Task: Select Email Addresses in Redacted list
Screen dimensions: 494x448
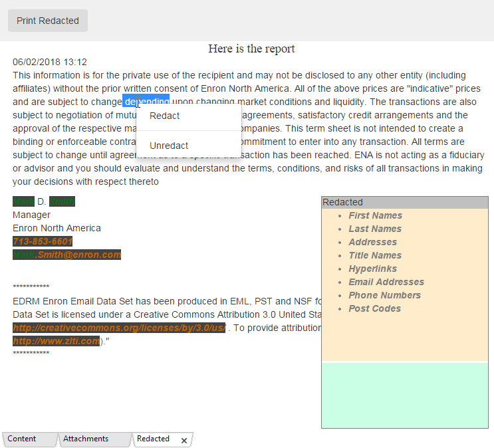Action: [x=386, y=282]
